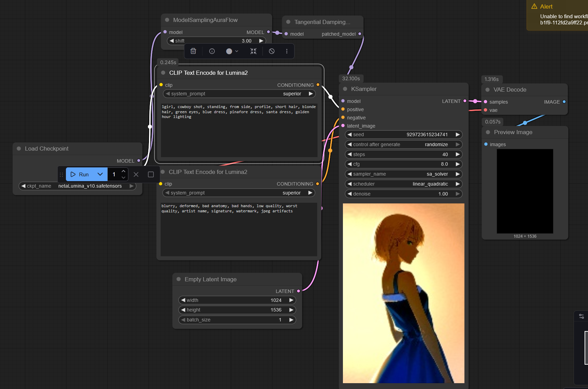Click the MODEL output port on ModelSamplingAuraFlow
Screen dimensions: 588x389
pyautogui.click(x=268, y=32)
